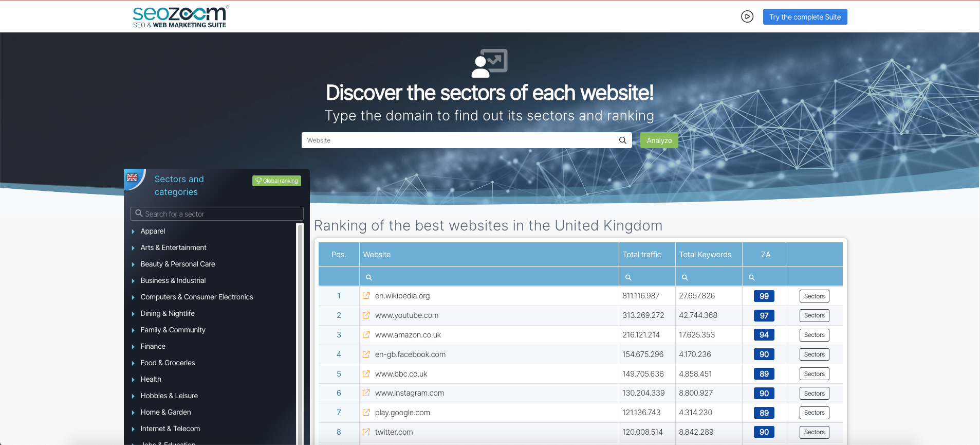Expand Dining & Nightlife arrow
The height and width of the screenshot is (445, 980).
click(x=133, y=314)
